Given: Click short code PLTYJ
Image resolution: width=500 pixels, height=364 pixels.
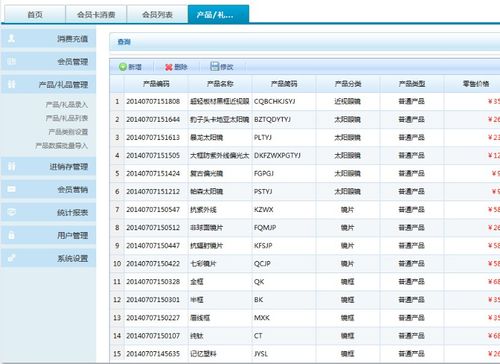Looking at the screenshot, I should [x=263, y=137].
